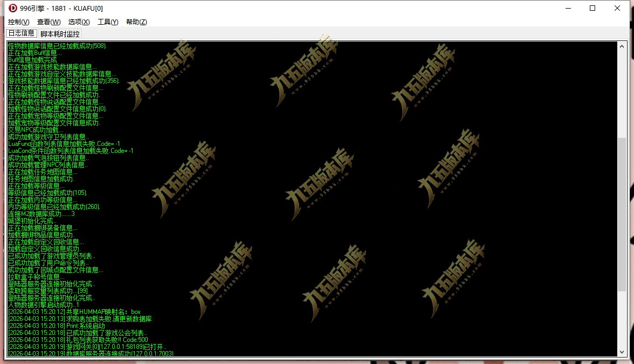Select log line 加载自定义回收信息成功
This screenshot has height=364, width=634.
tap(44, 249)
